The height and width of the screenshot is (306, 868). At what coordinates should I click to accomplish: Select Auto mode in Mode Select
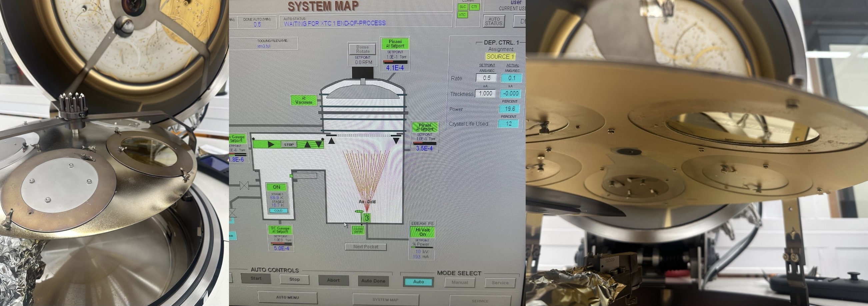[x=418, y=282]
